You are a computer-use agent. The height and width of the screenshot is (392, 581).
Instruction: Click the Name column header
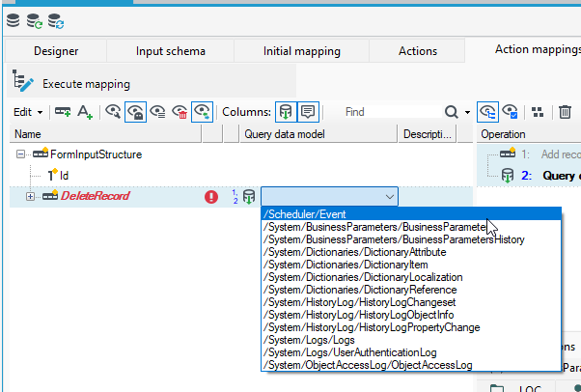(x=105, y=134)
